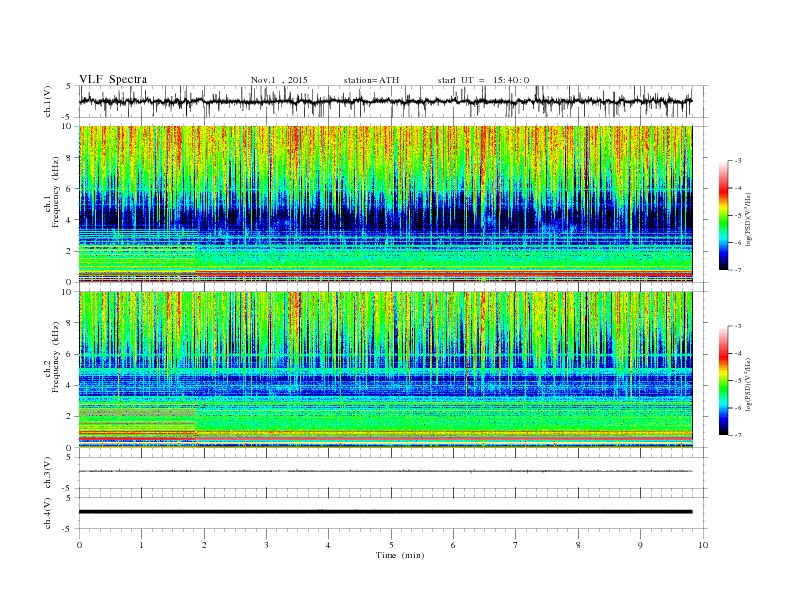The width and height of the screenshot is (792, 612).
Task: Click the "6" kHz tick of ch.2 spectrogram
Action: [x=69, y=354]
